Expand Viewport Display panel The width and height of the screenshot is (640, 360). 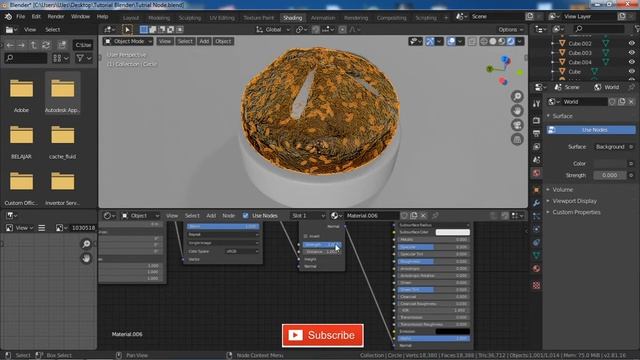click(574, 201)
